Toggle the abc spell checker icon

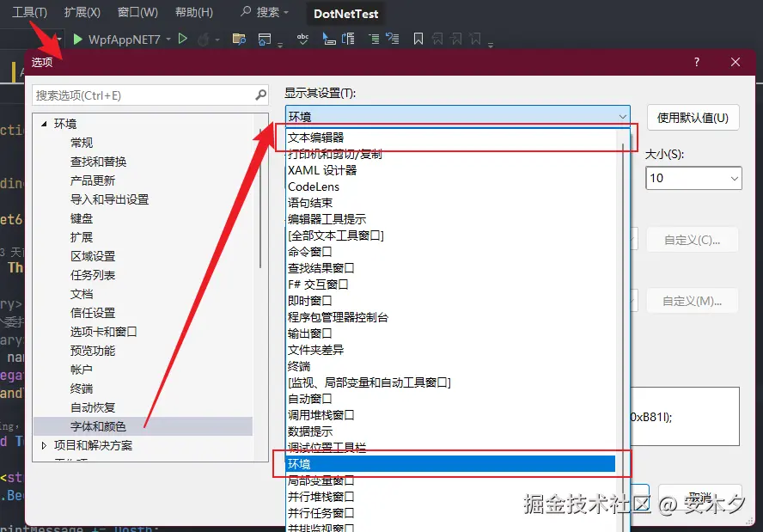[302, 39]
